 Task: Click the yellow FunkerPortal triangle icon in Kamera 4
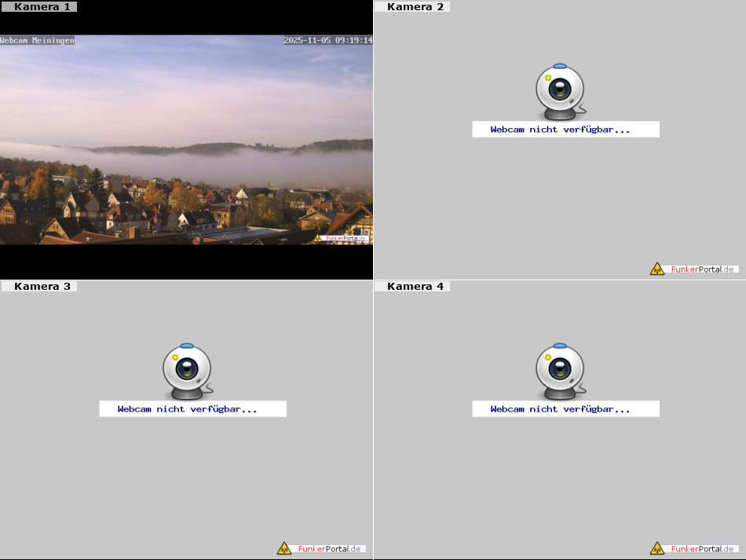tap(657, 548)
